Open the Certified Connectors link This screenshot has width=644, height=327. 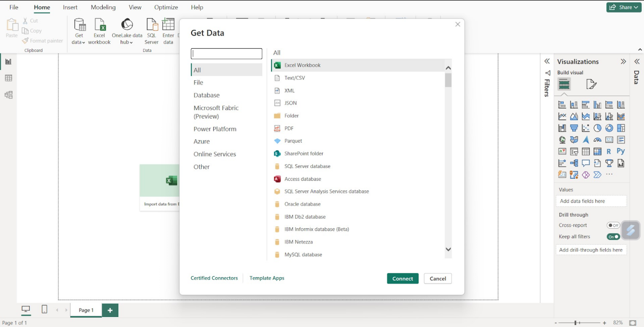point(214,278)
